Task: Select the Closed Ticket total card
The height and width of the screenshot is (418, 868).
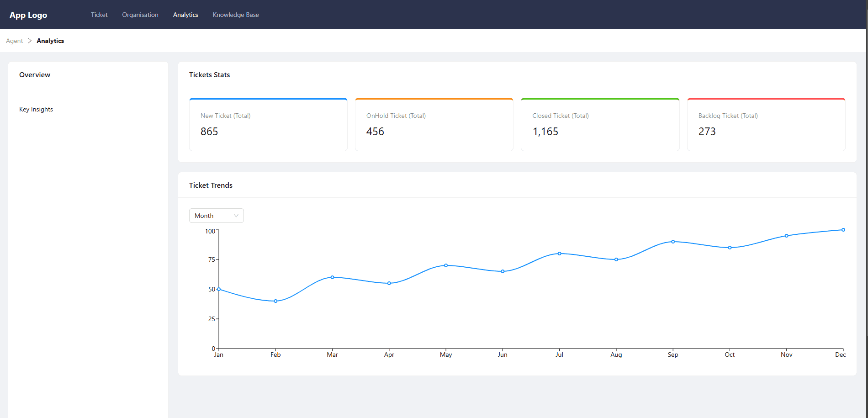Action: pyautogui.click(x=600, y=124)
